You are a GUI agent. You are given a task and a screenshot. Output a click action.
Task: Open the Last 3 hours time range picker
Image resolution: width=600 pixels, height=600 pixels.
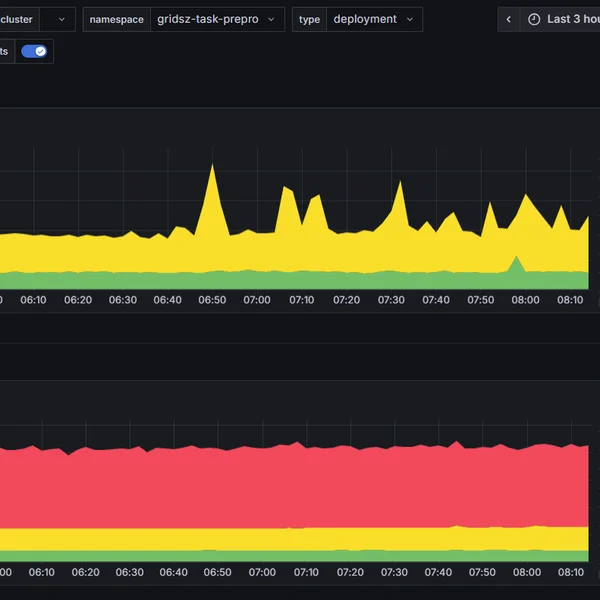click(570, 19)
